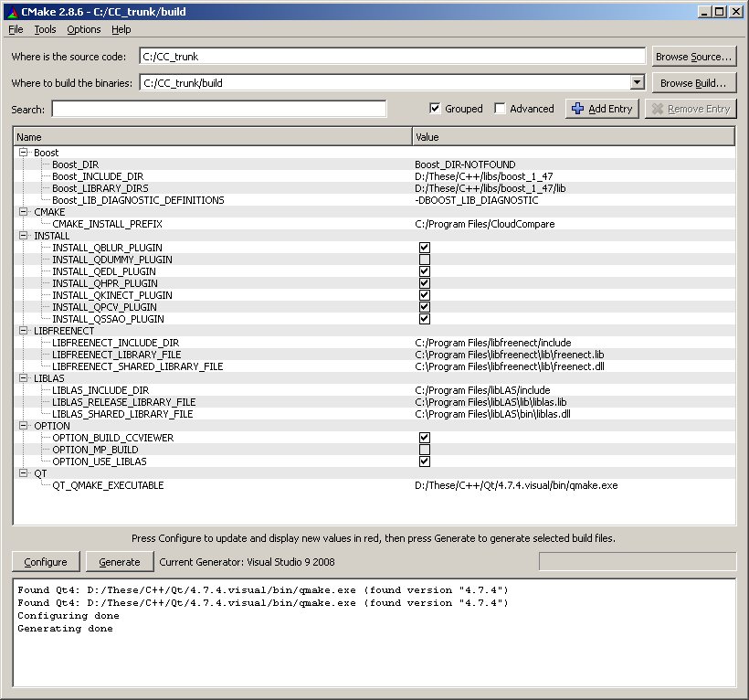Collapse the Boost group
Viewport: 749px width, 700px height.
click(23, 153)
